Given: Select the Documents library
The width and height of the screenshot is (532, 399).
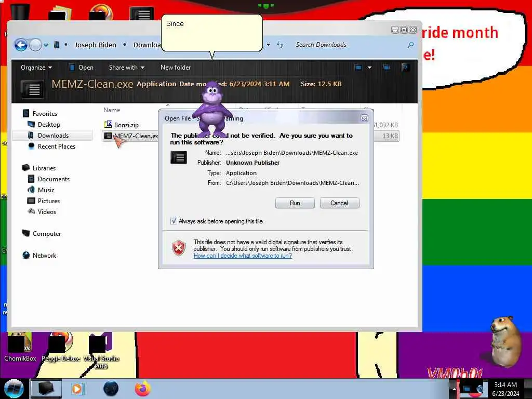Looking at the screenshot, I should 48,179.
